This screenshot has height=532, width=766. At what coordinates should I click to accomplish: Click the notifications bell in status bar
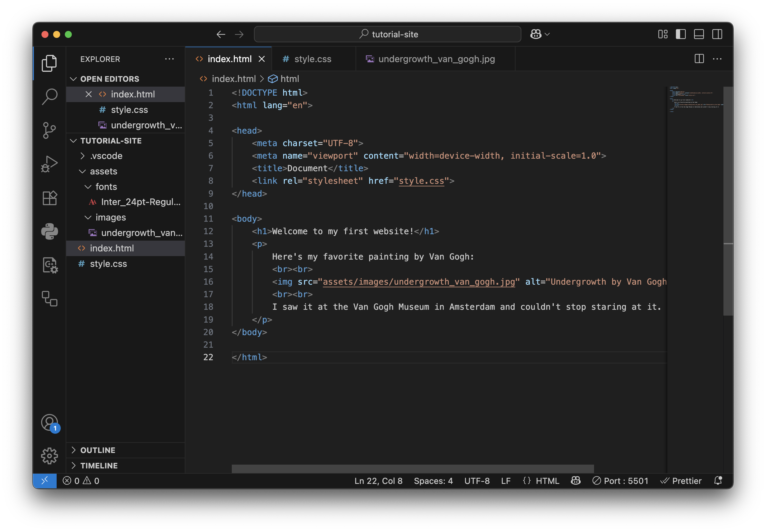718,481
